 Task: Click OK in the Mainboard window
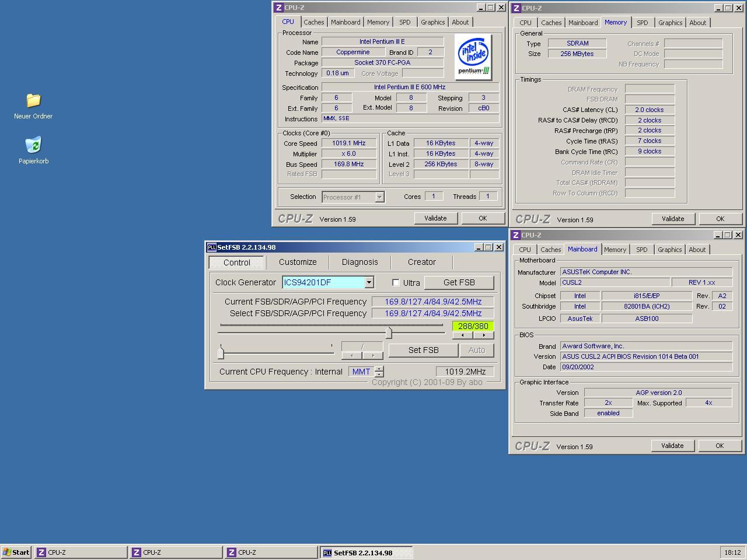[720, 446]
